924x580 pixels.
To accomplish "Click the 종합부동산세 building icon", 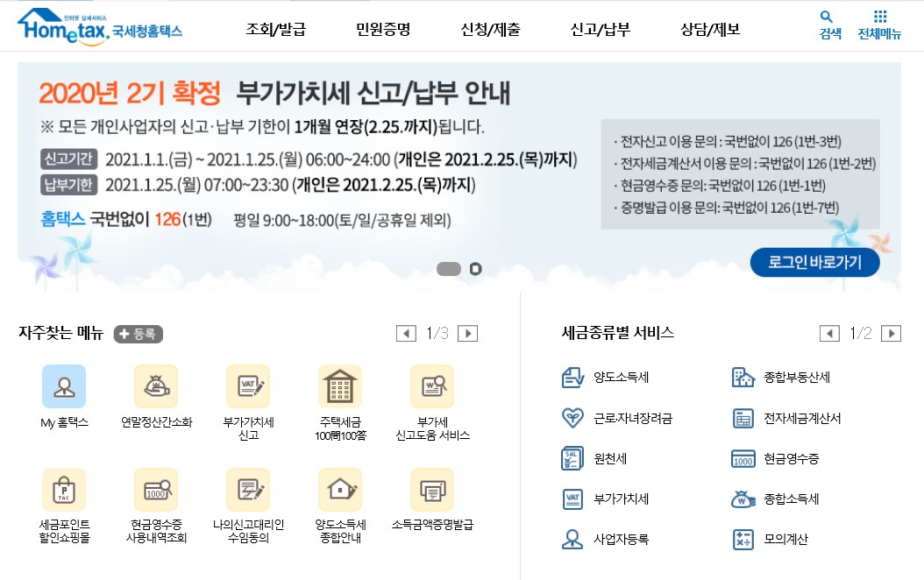I will [743, 378].
